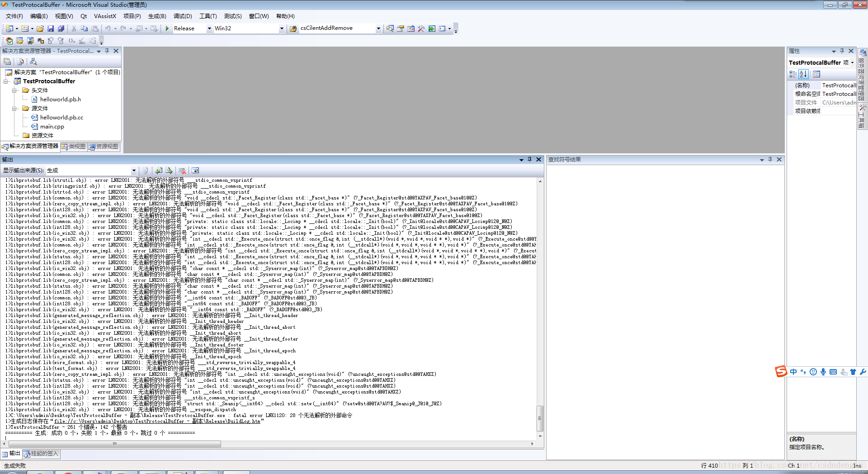Start debugging with the green play icon
868x474 pixels.
point(167,28)
